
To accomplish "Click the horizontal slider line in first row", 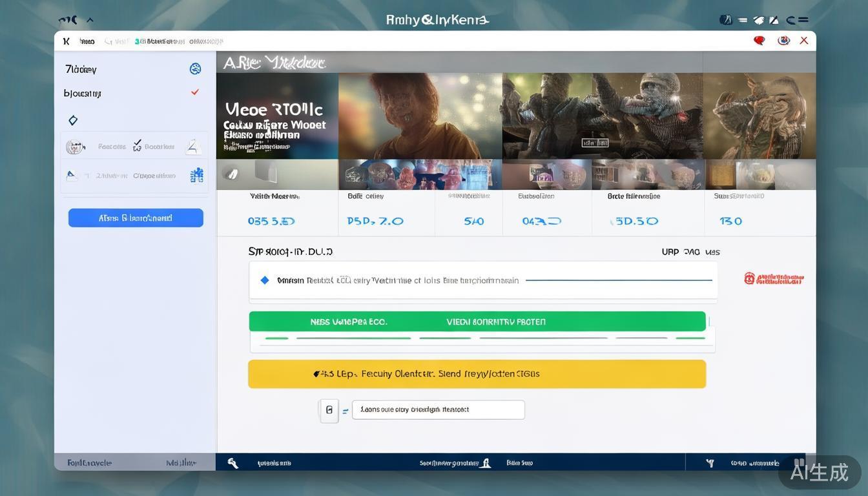I will pos(619,280).
